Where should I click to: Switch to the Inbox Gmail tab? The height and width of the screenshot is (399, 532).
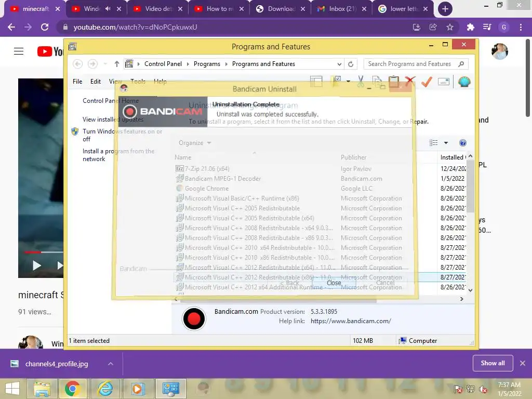tap(342, 9)
